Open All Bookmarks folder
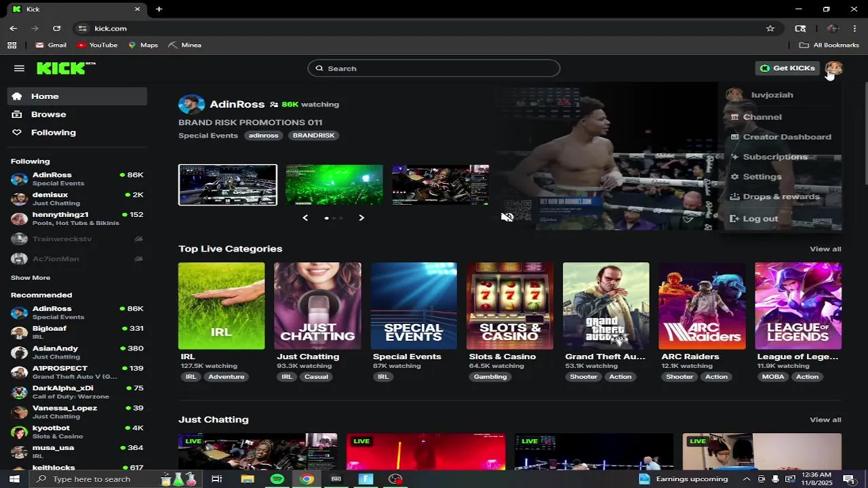The height and width of the screenshot is (488, 868). tap(829, 45)
